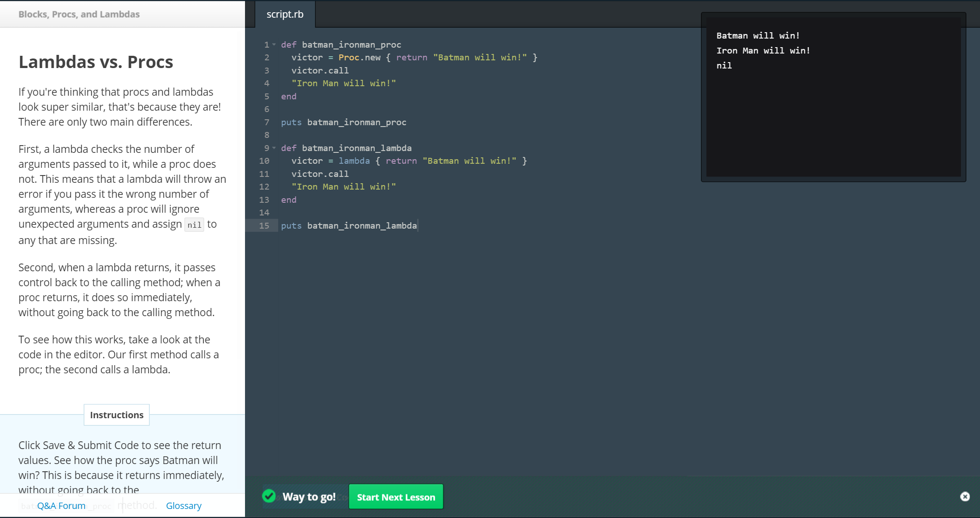Click the Proc keyword on line 2
The height and width of the screenshot is (518, 980).
(348, 58)
